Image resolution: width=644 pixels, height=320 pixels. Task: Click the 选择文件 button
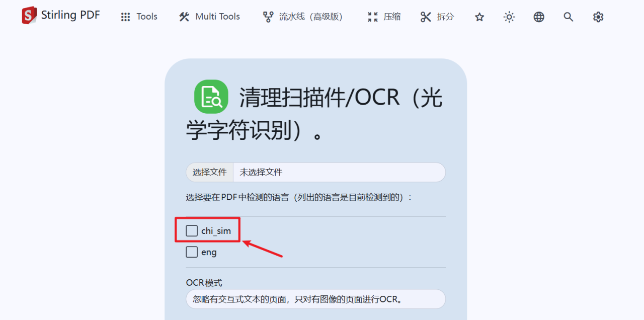[x=209, y=172]
